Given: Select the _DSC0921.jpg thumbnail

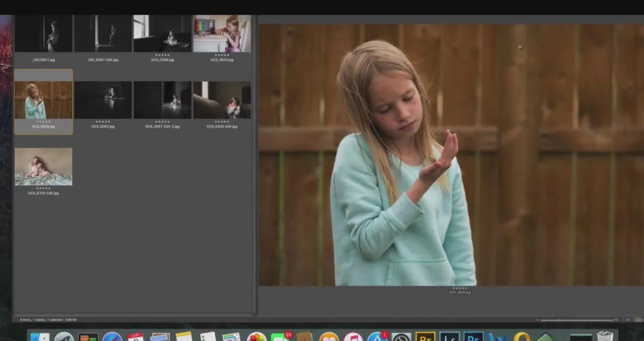Looking at the screenshot, I should [x=43, y=33].
